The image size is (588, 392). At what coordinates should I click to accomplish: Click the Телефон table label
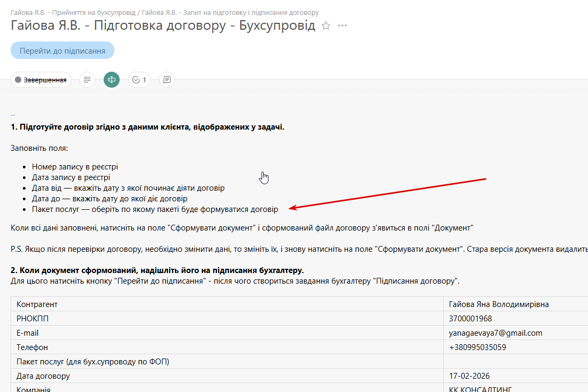tap(32, 347)
